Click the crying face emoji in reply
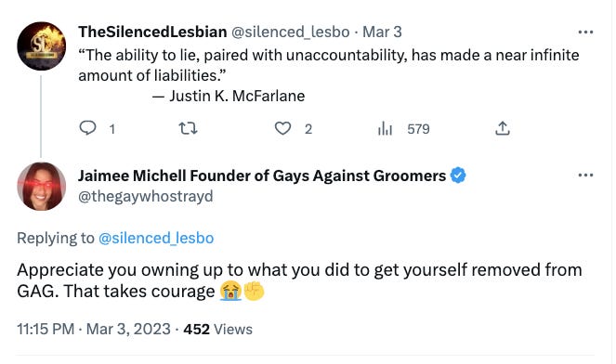The image size is (616, 364). tap(230, 292)
